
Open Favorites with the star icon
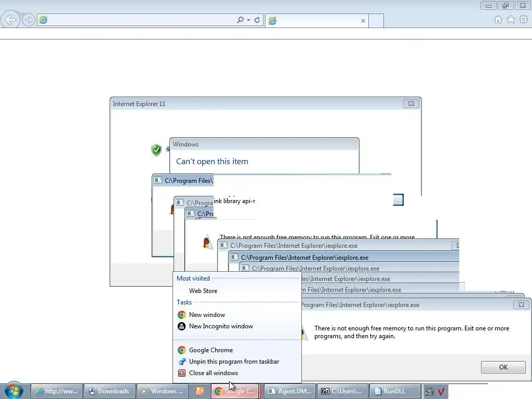coord(511,20)
